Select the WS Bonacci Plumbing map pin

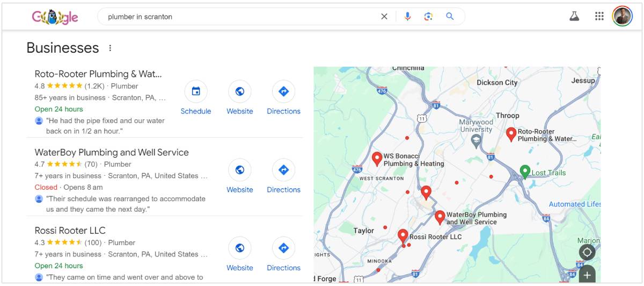(377, 158)
